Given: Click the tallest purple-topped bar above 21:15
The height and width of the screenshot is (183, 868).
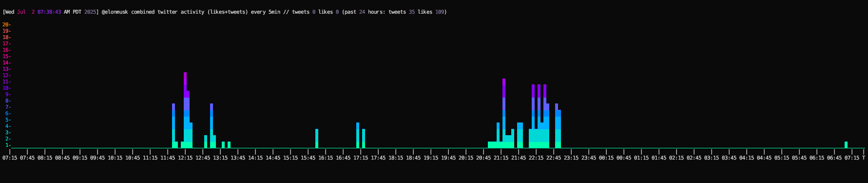Looking at the screenshot, I should click(x=504, y=113).
